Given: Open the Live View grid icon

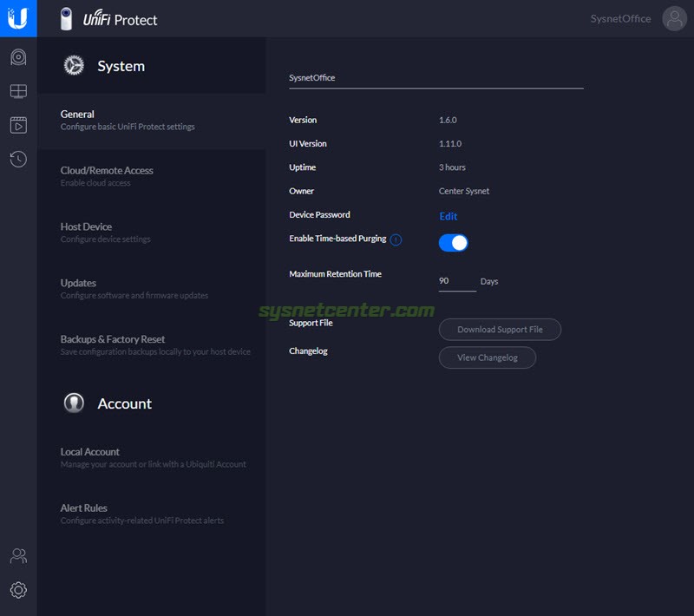Looking at the screenshot, I should 18,91.
